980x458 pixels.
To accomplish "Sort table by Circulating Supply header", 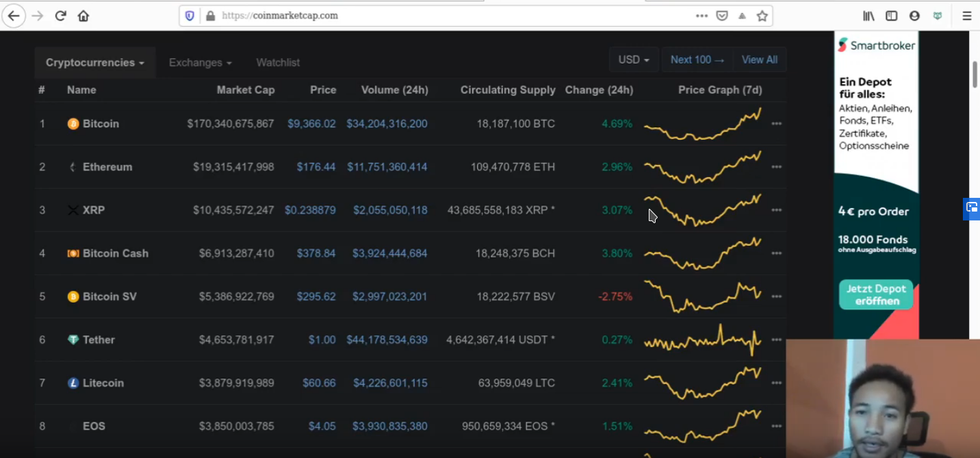I will (x=508, y=90).
